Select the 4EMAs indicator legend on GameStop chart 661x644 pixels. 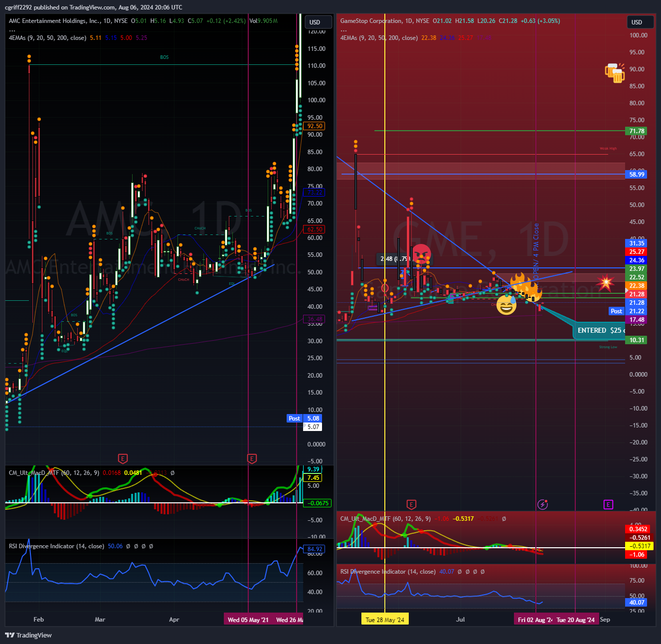(379, 38)
